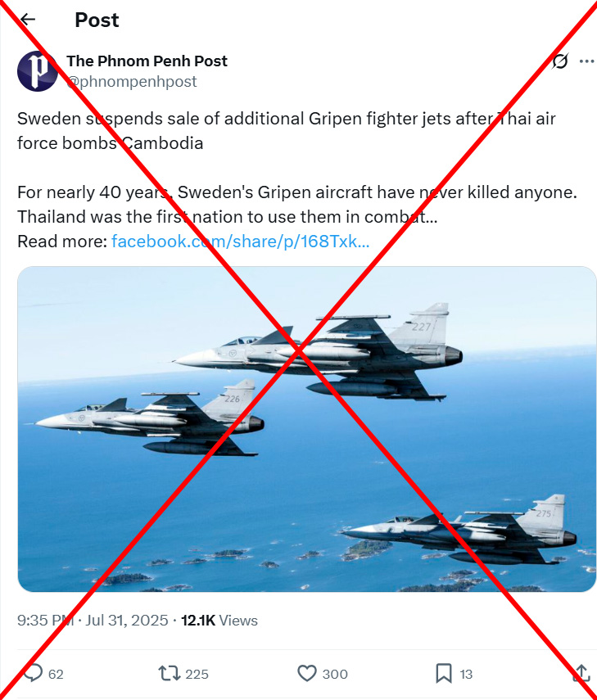Reply to the post with the speech bubble icon

tap(33, 673)
